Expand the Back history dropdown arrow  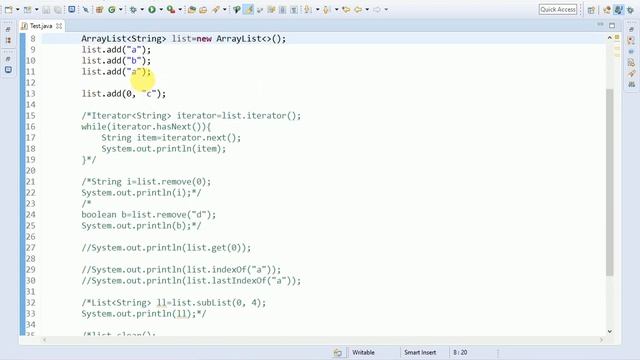[x=367, y=9]
